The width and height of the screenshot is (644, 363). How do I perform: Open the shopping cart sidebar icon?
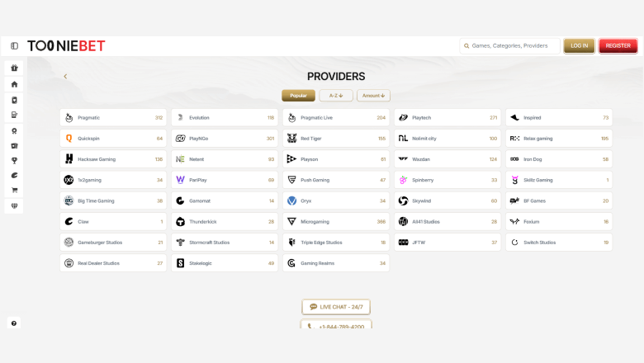coord(14,191)
